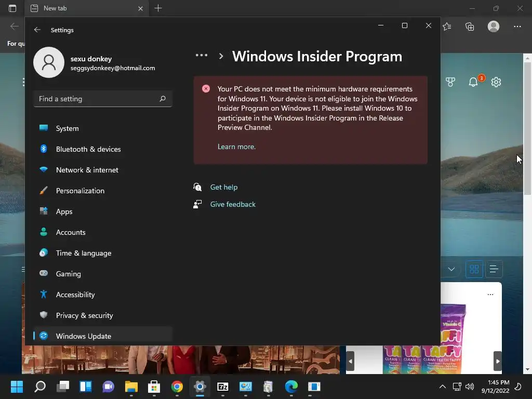Screen dimensions: 532x399
Task: Open File Explorer from taskbar
Action: [131, 387]
